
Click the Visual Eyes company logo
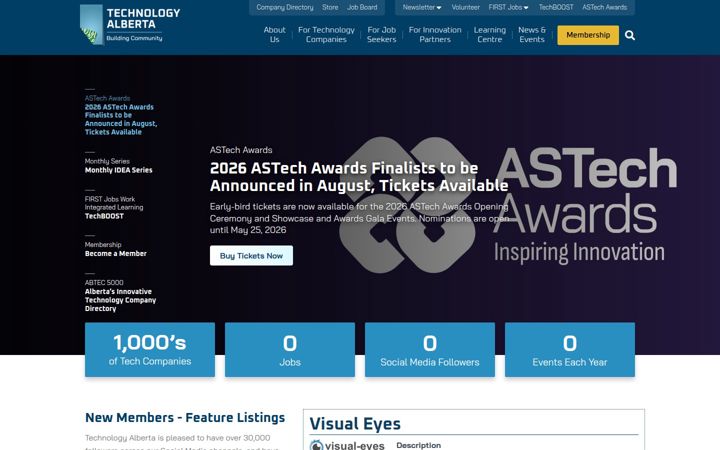coord(347,445)
